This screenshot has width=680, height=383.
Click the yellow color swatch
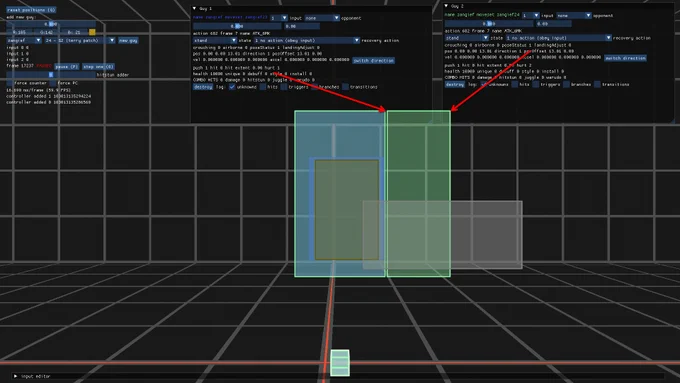click(92, 32)
